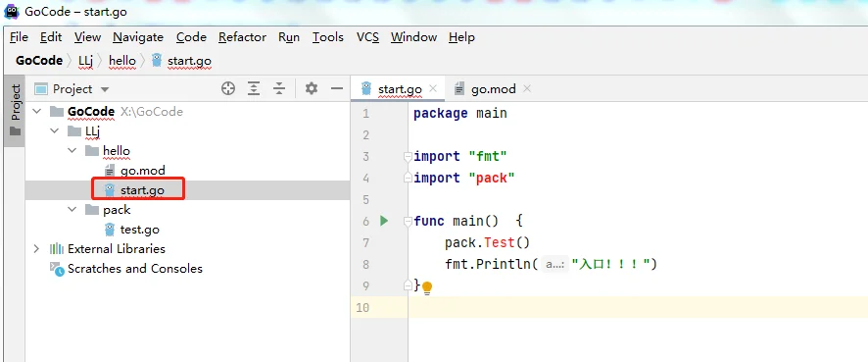Screen dimensions: 868x362
Task: Click the Expand All icon
Action: click(254, 88)
